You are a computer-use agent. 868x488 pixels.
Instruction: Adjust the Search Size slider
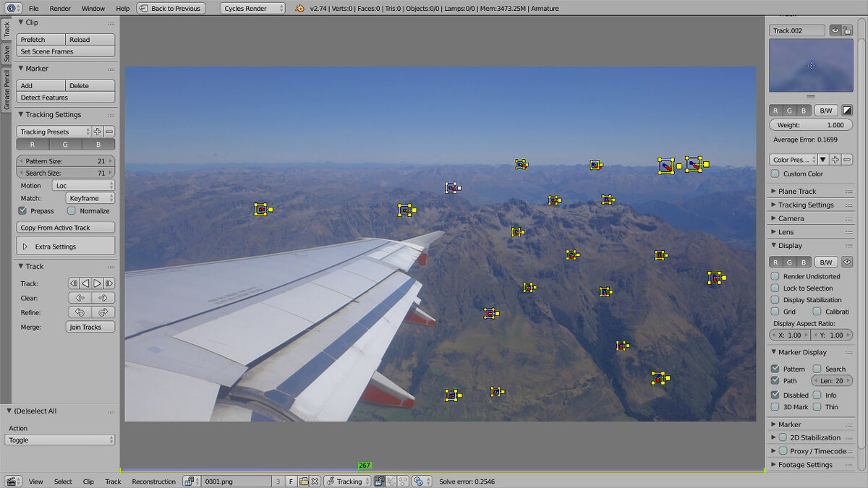tap(66, 173)
